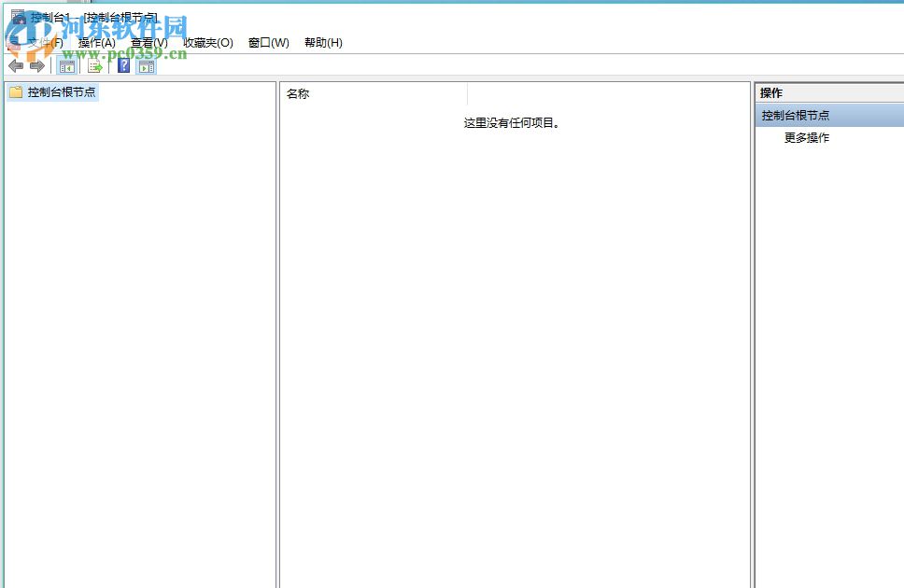Click the console icon in the title bar
The height and width of the screenshot is (588, 904).
pyautogui.click(x=19, y=17)
